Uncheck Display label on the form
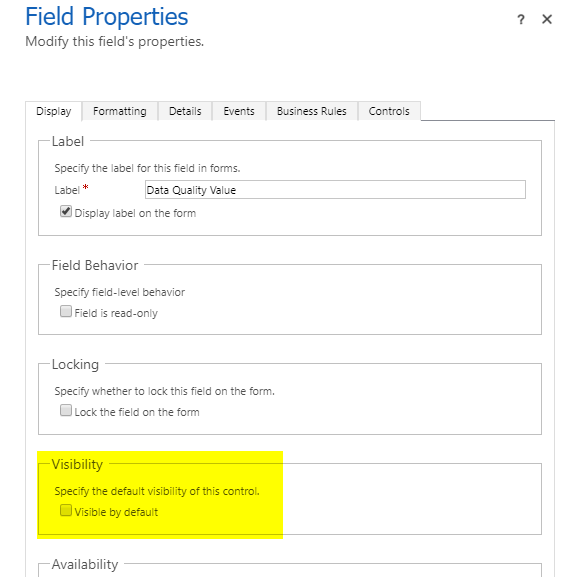 pyautogui.click(x=66, y=212)
